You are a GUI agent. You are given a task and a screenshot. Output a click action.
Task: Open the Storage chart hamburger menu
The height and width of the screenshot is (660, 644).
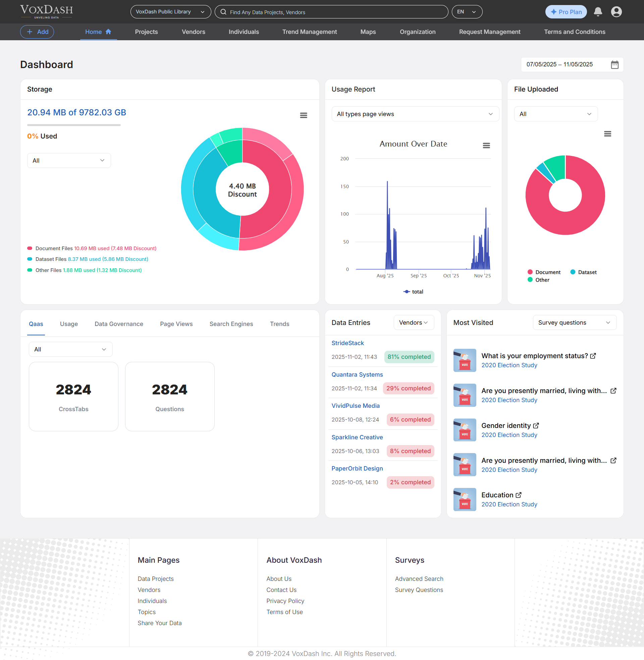coord(304,115)
